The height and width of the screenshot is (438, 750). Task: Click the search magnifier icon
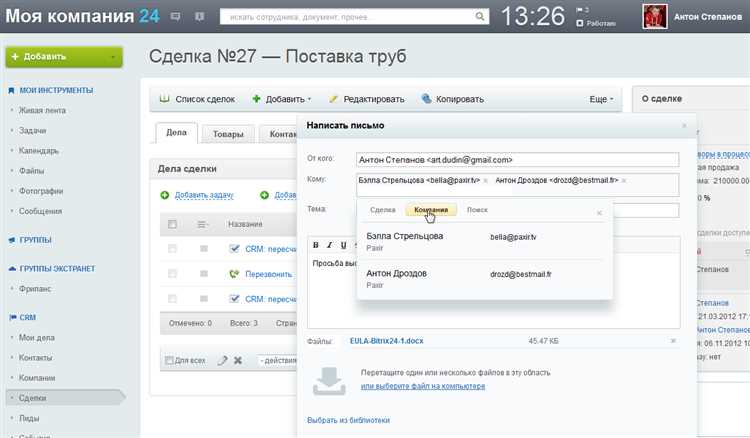pyautogui.click(x=479, y=16)
